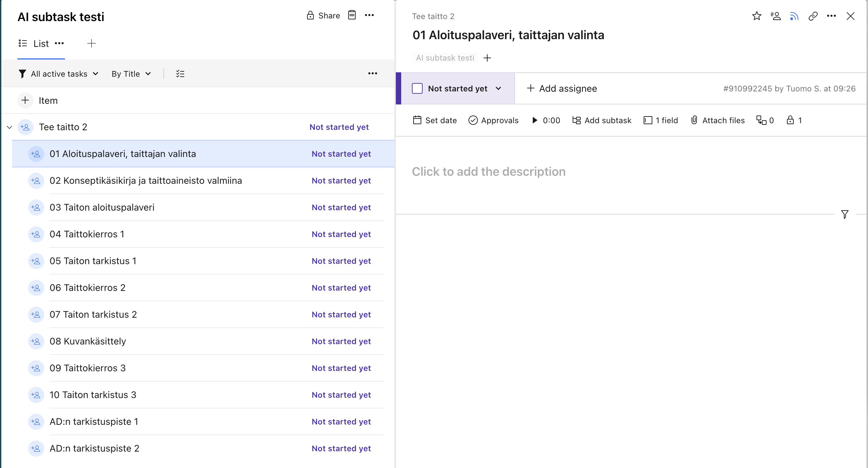Click the follow task RSS icon

pos(794,16)
